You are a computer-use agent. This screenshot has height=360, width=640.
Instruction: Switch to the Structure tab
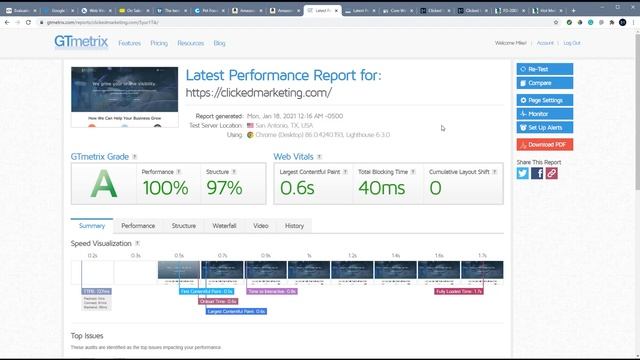pyautogui.click(x=184, y=226)
